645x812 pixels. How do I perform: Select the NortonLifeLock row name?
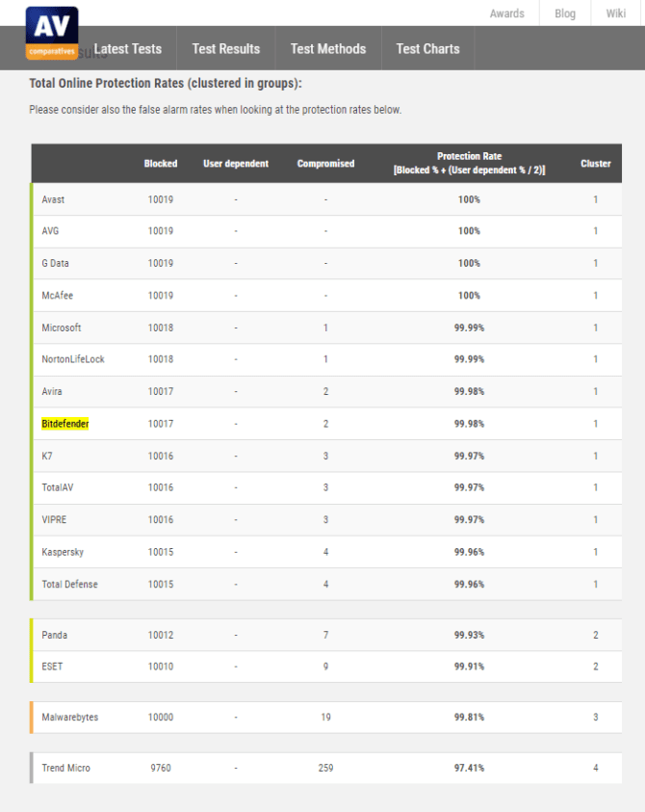point(73,359)
